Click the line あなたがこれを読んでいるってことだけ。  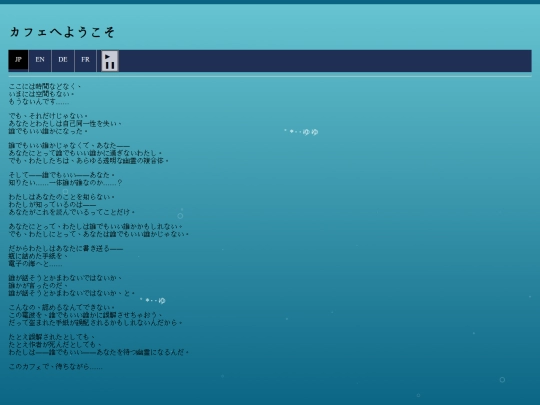click(x=72, y=212)
